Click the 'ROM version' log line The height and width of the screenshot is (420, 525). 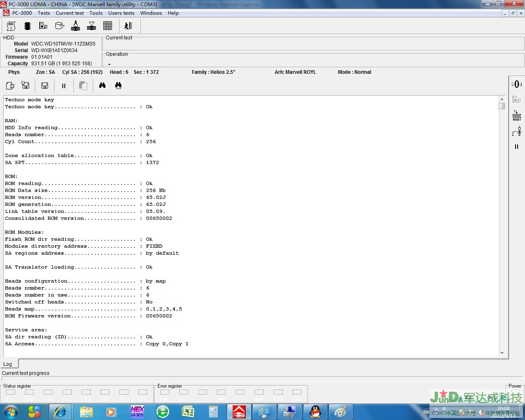click(85, 197)
